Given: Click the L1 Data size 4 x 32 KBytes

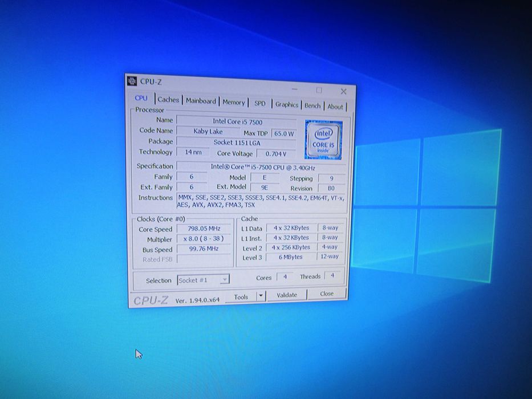Looking at the screenshot, I should [291, 227].
